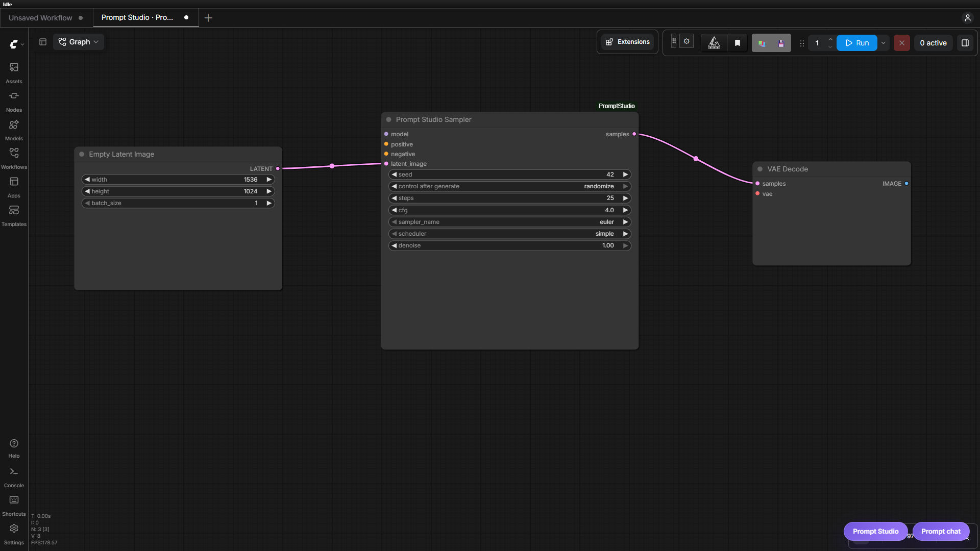Add a new workflow tab
Screen dimensions: 980x551
pos(208,18)
